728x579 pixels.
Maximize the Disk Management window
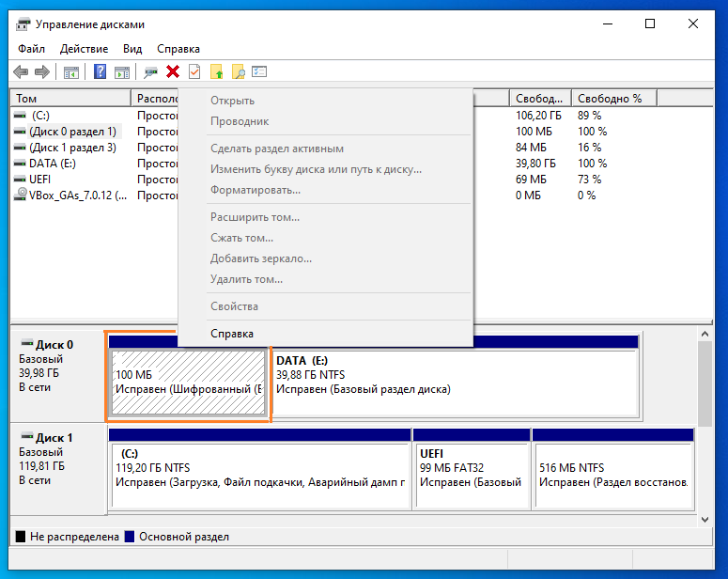point(650,23)
